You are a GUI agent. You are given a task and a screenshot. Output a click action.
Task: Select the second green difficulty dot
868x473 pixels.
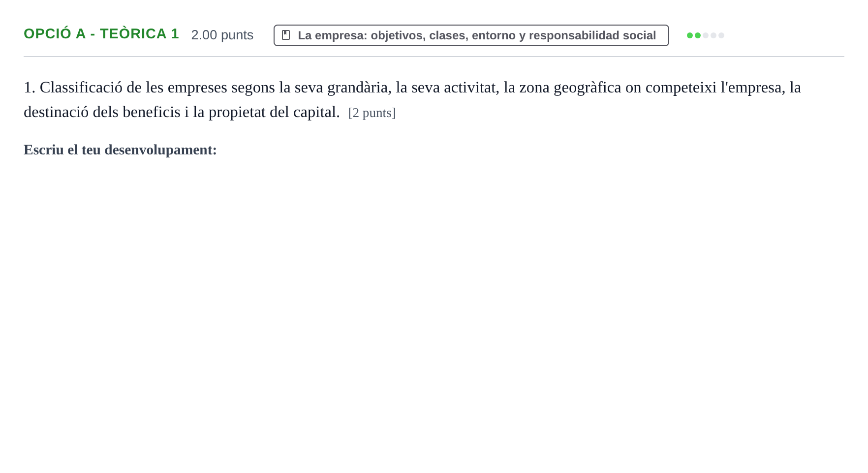click(698, 35)
